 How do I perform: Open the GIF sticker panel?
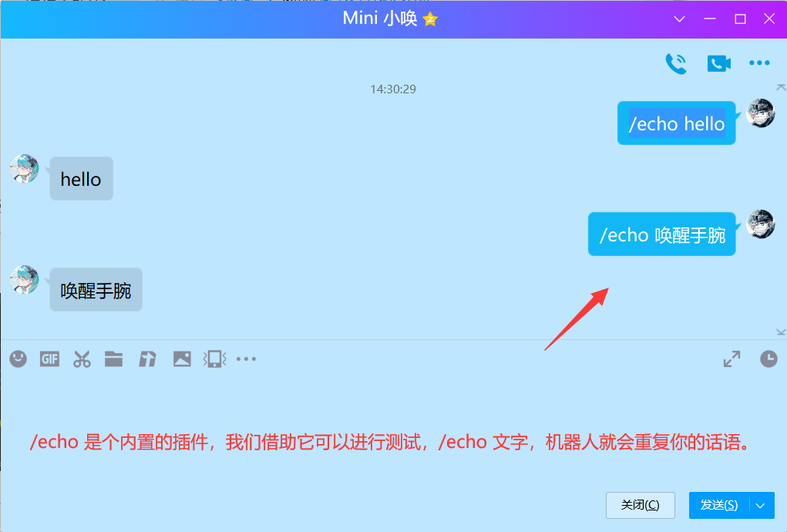coord(49,359)
